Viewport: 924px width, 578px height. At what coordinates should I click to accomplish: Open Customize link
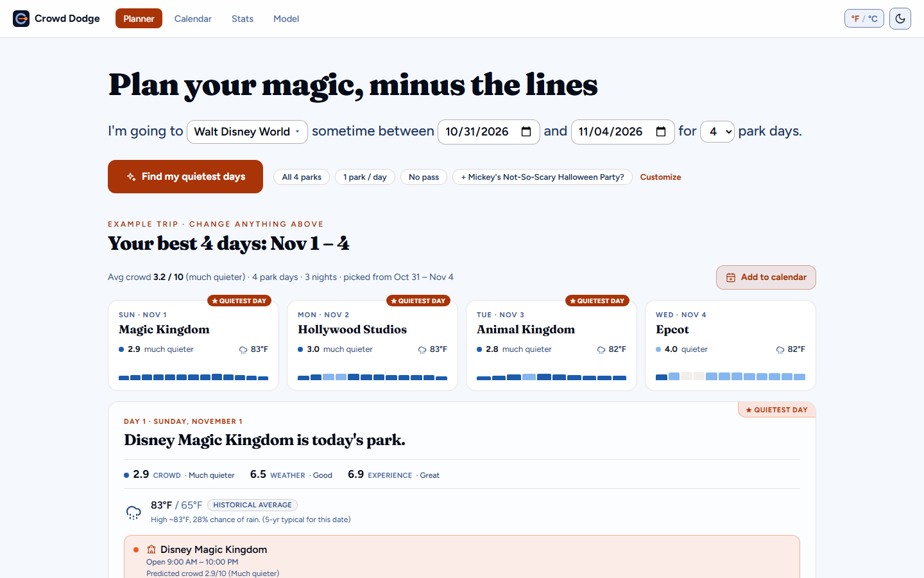coord(660,177)
